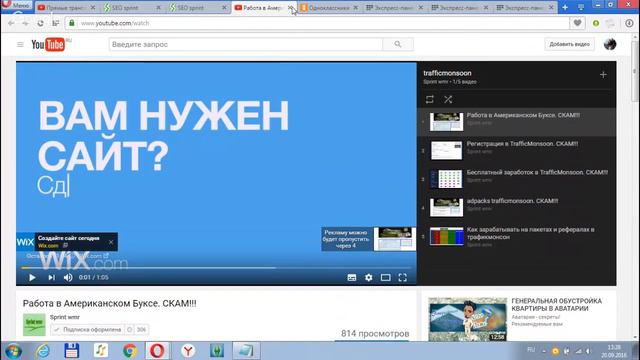Open thumbnail of Бесплатный заработок в TrafficMonsoon
Image resolution: width=640 pixels, height=360 pixels.
tap(447, 179)
